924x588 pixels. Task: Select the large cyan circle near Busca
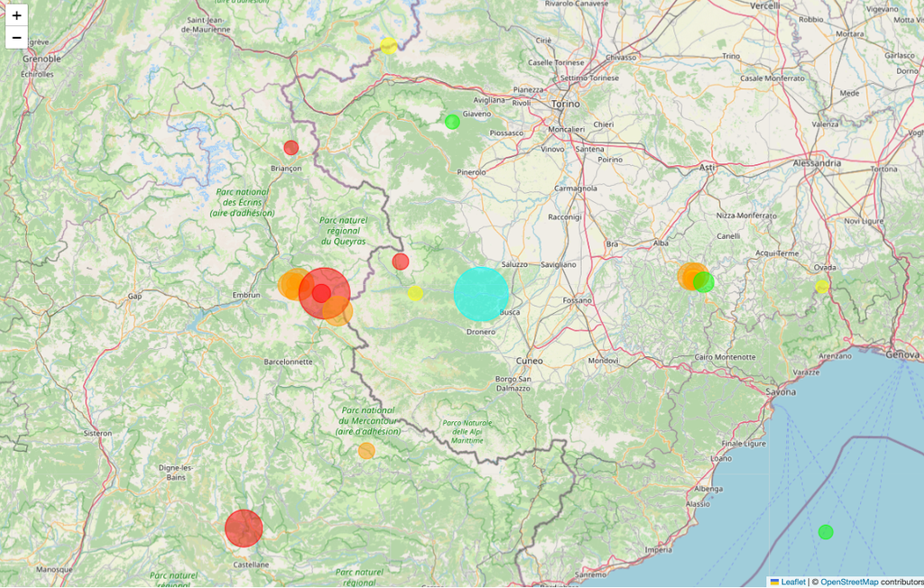coord(481,294)
